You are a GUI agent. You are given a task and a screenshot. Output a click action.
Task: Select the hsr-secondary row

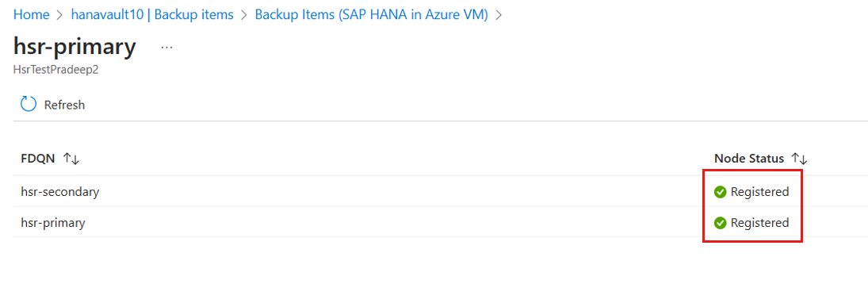pyautogui.click(x=441, y=192)
